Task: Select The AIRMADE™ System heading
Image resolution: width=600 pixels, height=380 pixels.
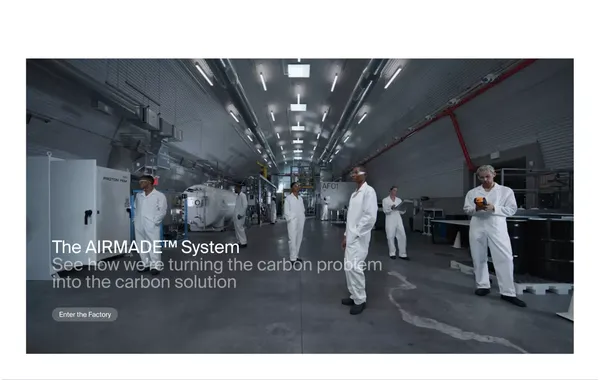Action: pyautogui.click(x=145, y=247)
